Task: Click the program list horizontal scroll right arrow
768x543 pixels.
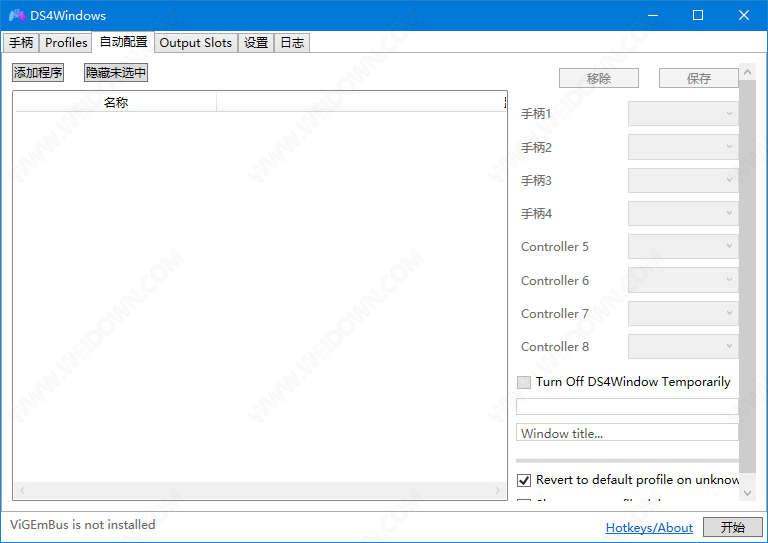Action: pyautogui.click(x=497, y=490)
